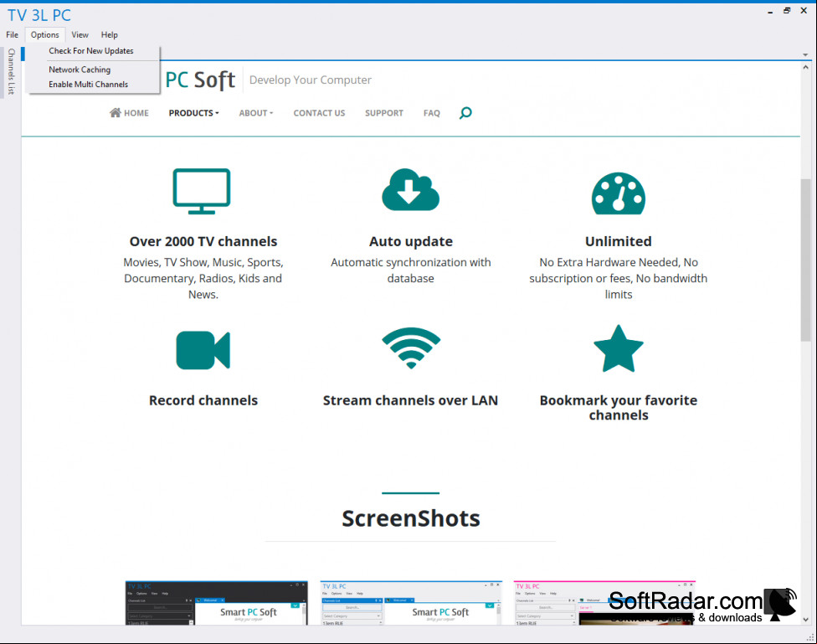
Task: Click the ScreenShots section heading
Action: click(410, 518)
